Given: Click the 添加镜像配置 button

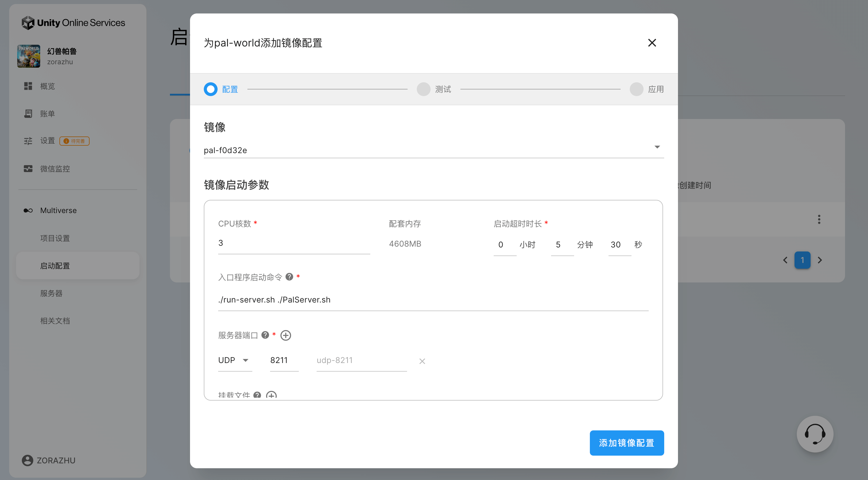Looking at the screenshot, I should click(x=626, y=443).
